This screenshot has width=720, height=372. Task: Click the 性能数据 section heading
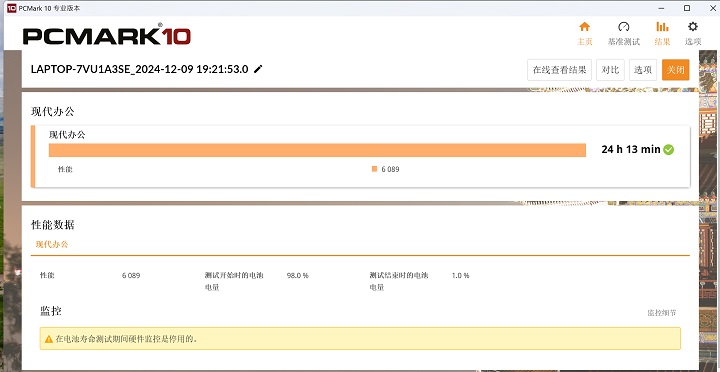52,225
